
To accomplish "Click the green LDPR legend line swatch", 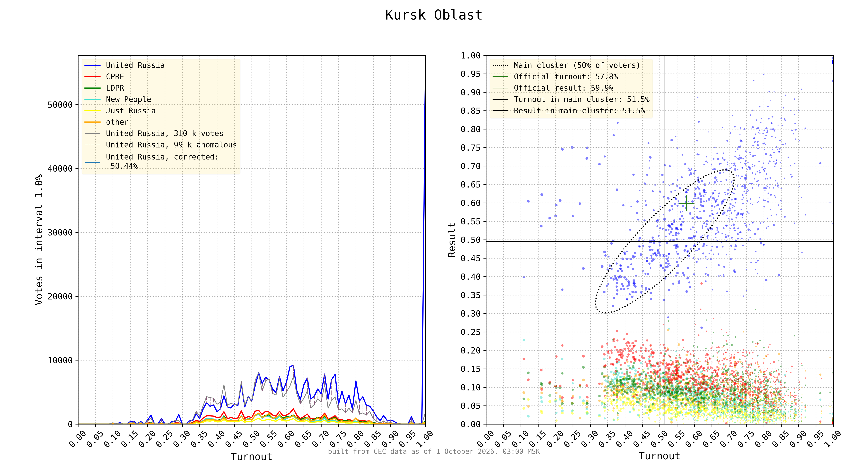I will pos(93,88).
